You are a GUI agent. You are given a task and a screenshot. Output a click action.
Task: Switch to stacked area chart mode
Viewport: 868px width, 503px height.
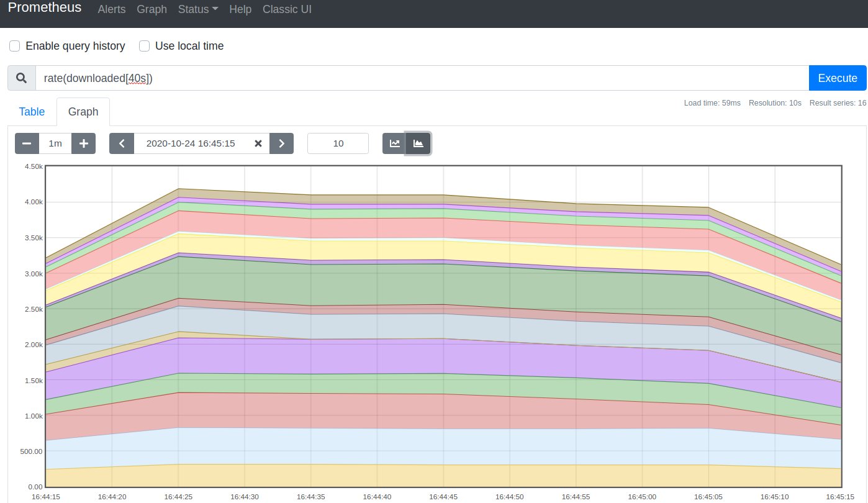click(418, 143)
